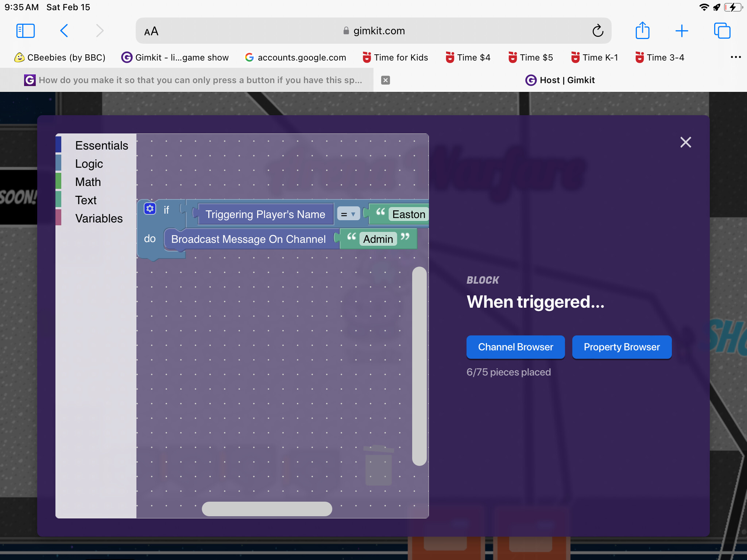747x560 pixels.
Task: Click the Channel Browser button
Action: click(515, 347)
